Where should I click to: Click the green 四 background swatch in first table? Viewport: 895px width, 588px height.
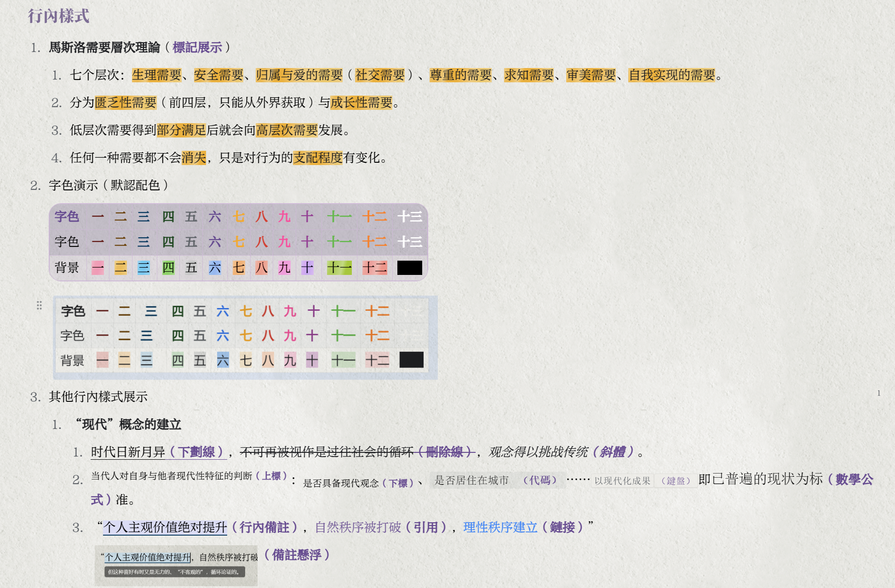click(168, 268)
